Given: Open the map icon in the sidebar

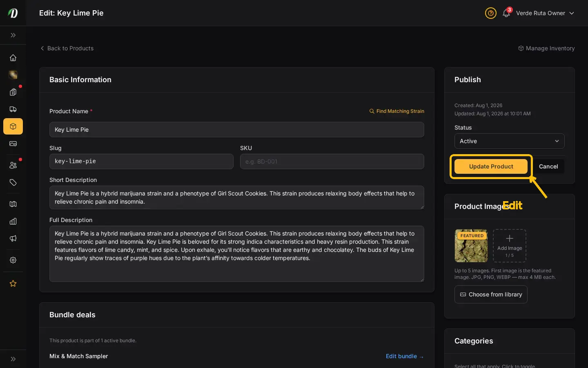Looking at the screenshot, I should 13,204.
